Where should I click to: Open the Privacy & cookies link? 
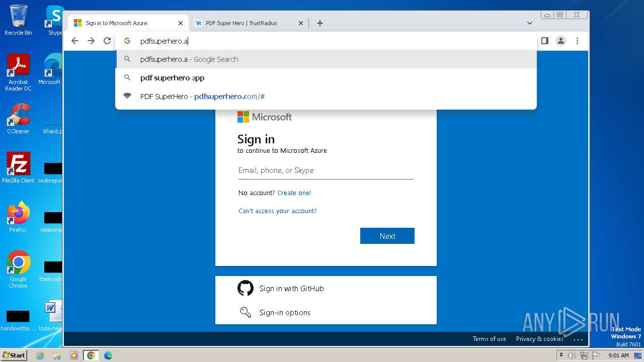pos(539,339)
